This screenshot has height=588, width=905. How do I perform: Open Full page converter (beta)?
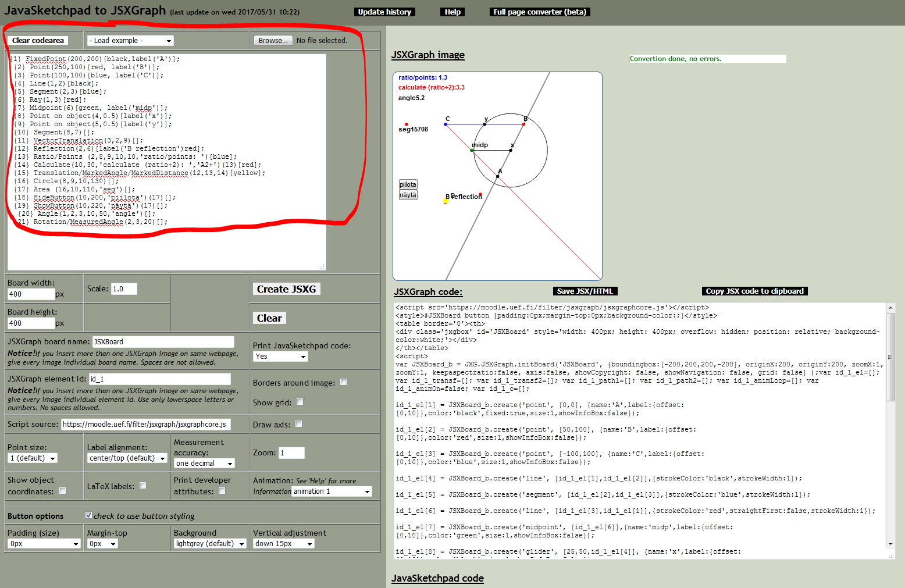point(540,12)
